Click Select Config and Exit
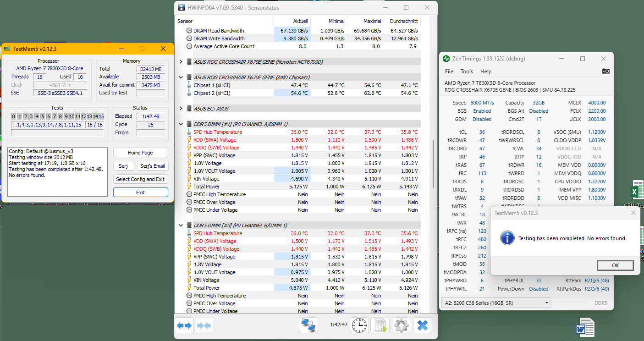This screenshot has width=644, height=341. pyautogui.click(x=140, y=179)
